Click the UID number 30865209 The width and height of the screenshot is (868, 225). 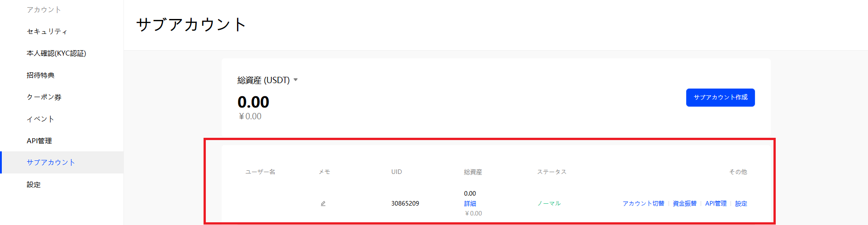[405, 204]
